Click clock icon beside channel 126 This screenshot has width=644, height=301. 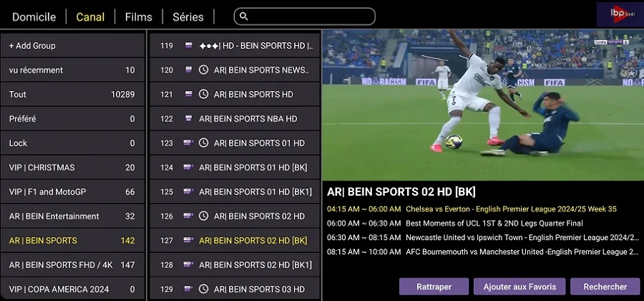pos(203,216)
